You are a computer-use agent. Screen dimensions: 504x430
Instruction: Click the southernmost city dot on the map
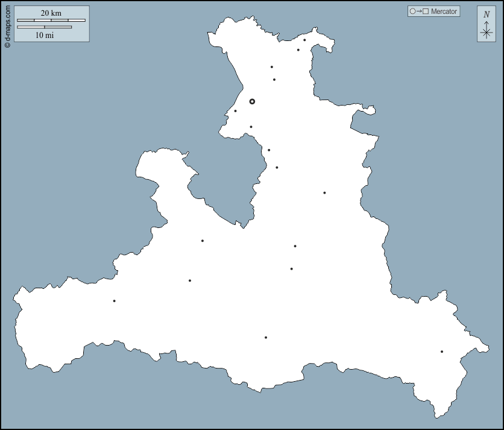(441, 352)
